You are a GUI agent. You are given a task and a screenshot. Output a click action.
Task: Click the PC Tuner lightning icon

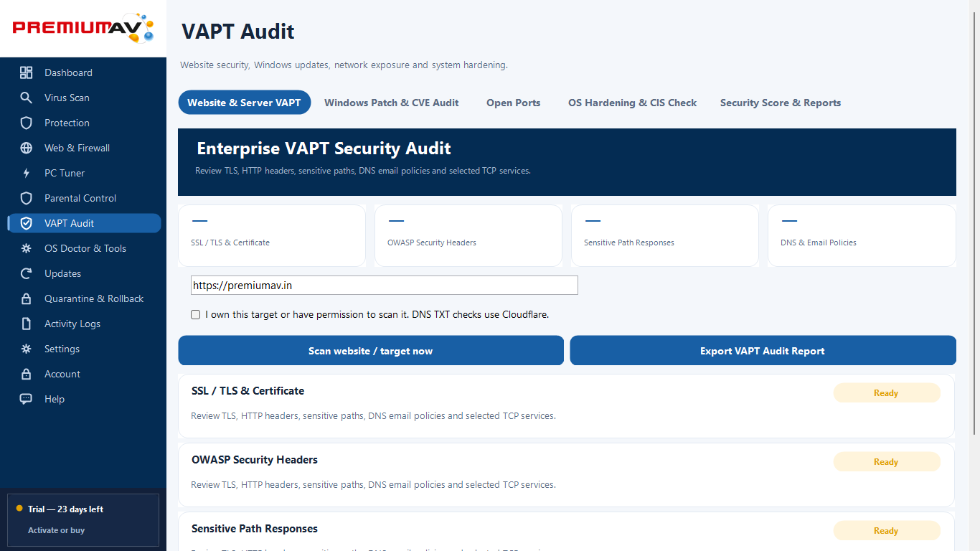click(27, 173)
